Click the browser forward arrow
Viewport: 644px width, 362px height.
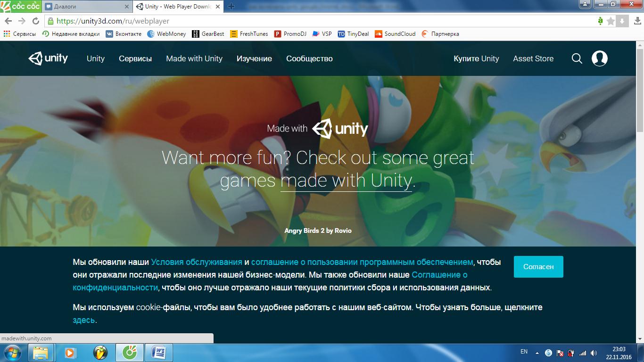point(22,21)
